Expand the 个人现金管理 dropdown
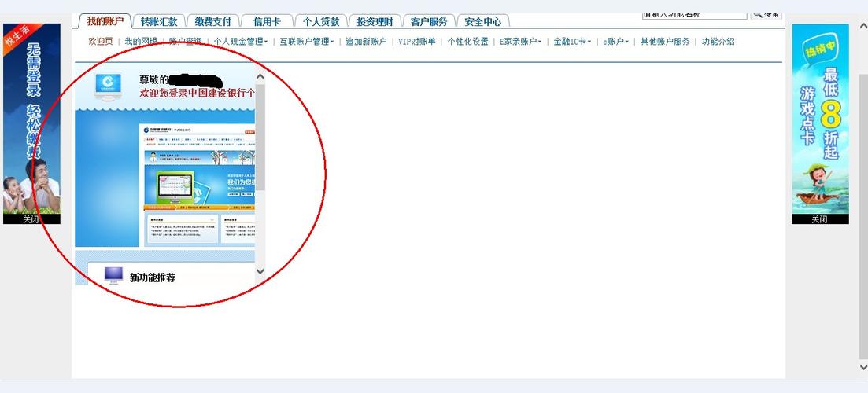Image resolution: width=868 pixels, height=393 pixels. coord(241,42)
